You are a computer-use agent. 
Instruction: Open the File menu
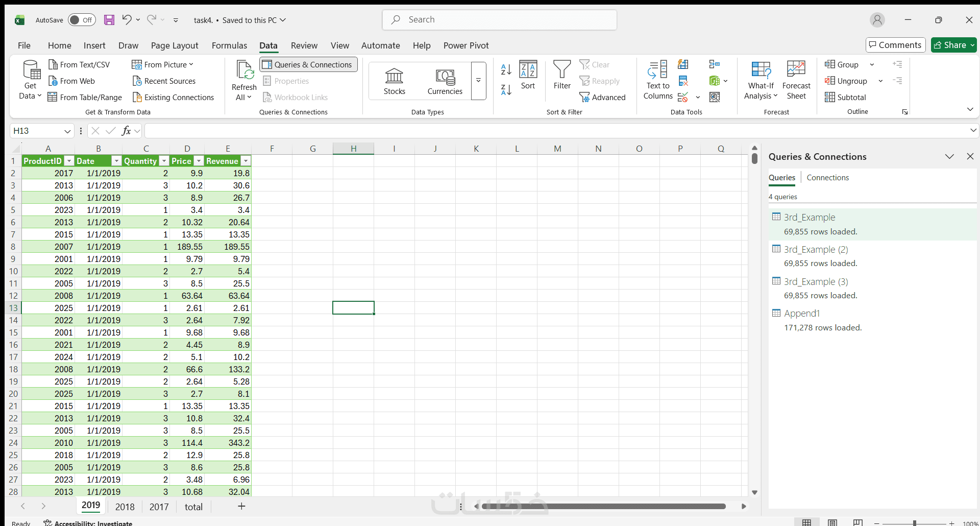pyautogui.click(x=24, y=45)
